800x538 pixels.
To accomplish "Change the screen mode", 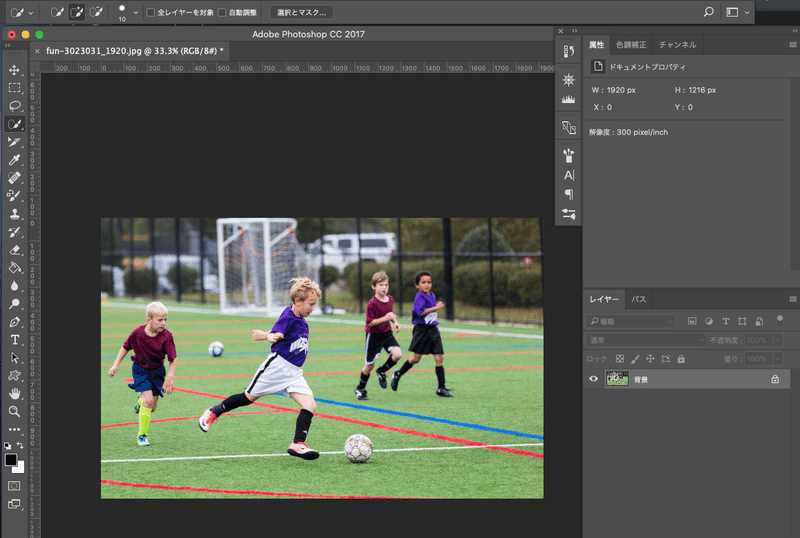I will (x=14, y=504).
